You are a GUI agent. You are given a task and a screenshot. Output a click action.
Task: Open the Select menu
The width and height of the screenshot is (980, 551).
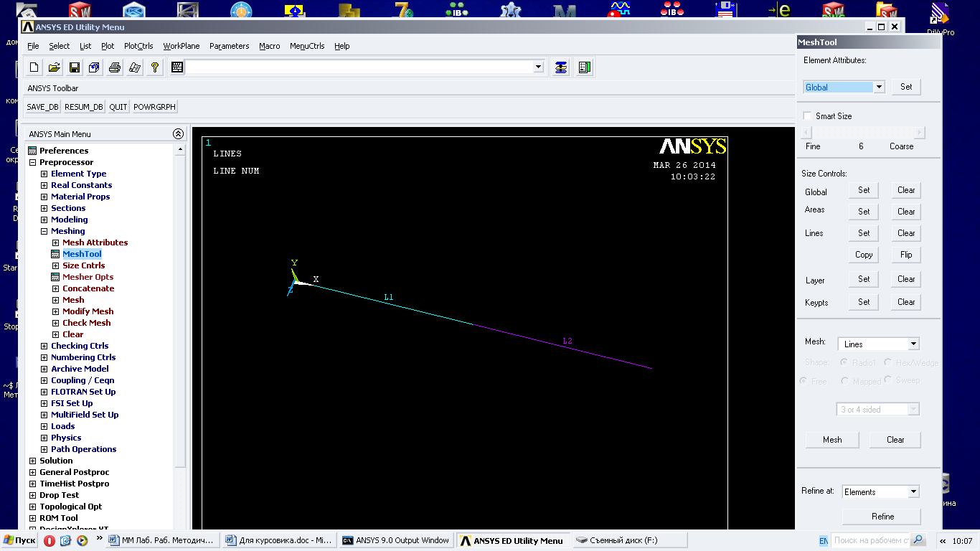[x=60, y=46]
